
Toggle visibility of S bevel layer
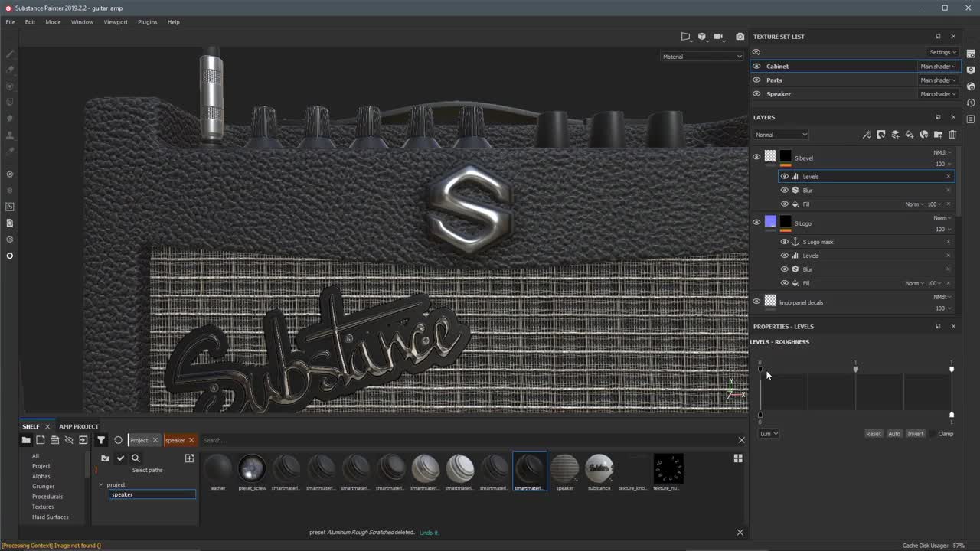pos(756,158)
